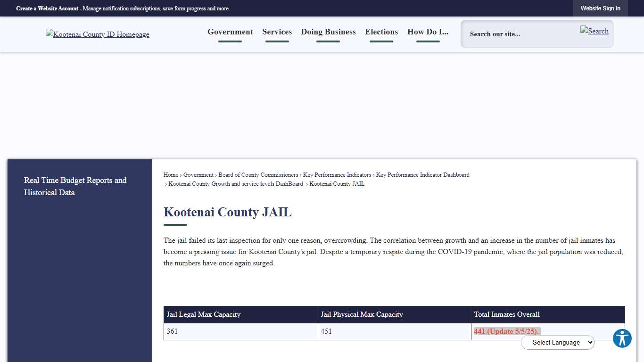Click the Search icon button

pos(594,31)
